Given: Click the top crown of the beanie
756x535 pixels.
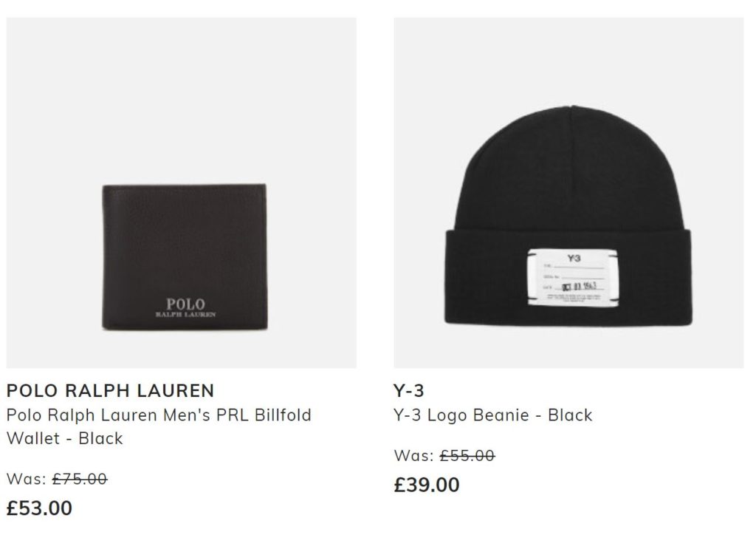Looking at the screenshot, I should (571, 159).
